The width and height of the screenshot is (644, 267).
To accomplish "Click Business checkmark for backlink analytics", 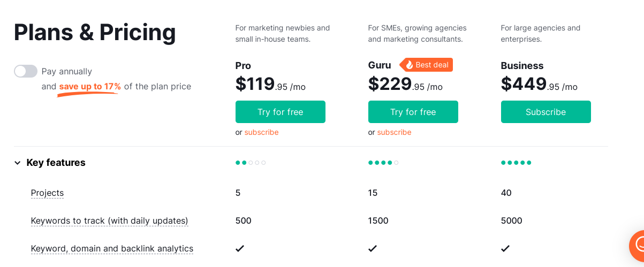I will 505,248.
